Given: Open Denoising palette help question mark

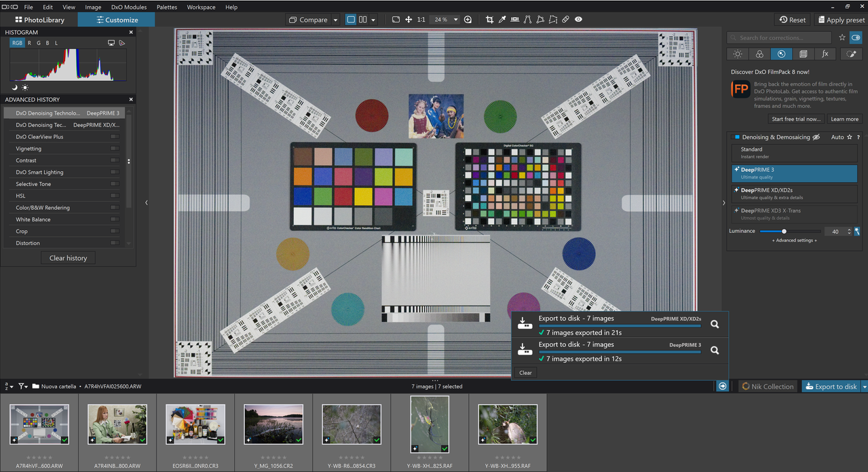Looking at the screenshot, I should point(858,137).
